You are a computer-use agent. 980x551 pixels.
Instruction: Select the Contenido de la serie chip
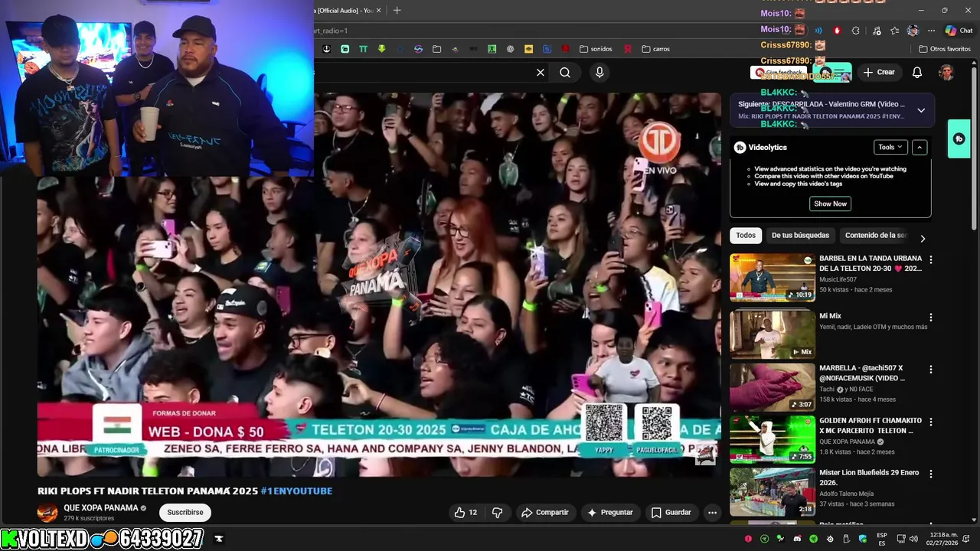(x=875, y=236)
